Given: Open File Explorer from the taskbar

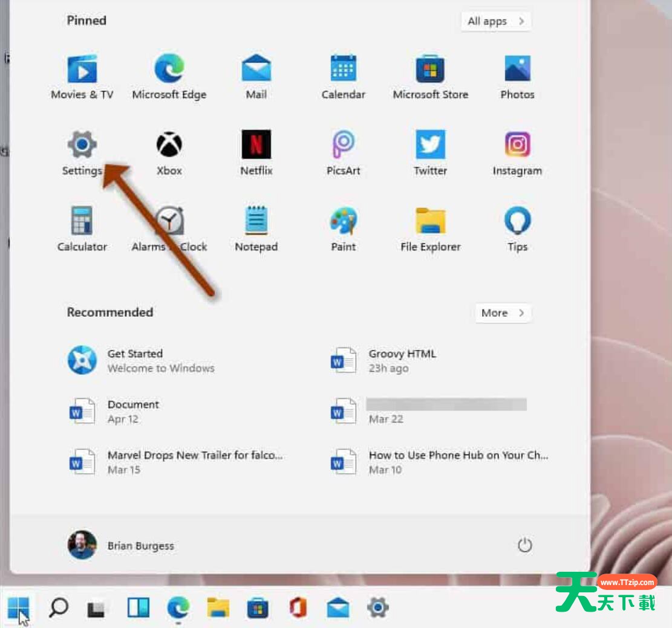Looking at the screenshot, I should click(x=218, y=607).
